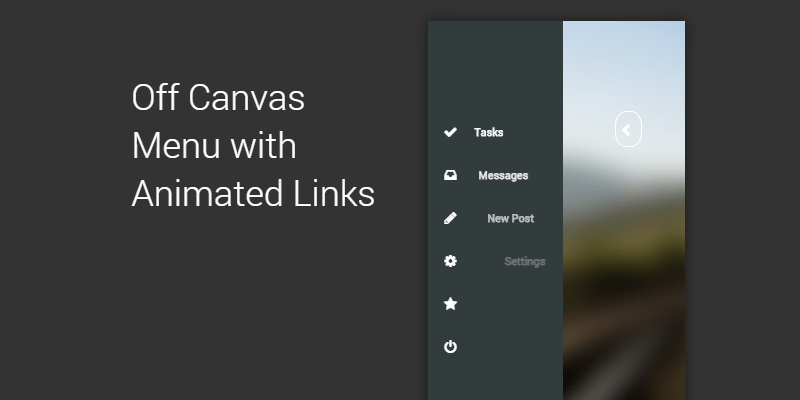Open the Settings gear icon
800x400 pixels.
450,261
